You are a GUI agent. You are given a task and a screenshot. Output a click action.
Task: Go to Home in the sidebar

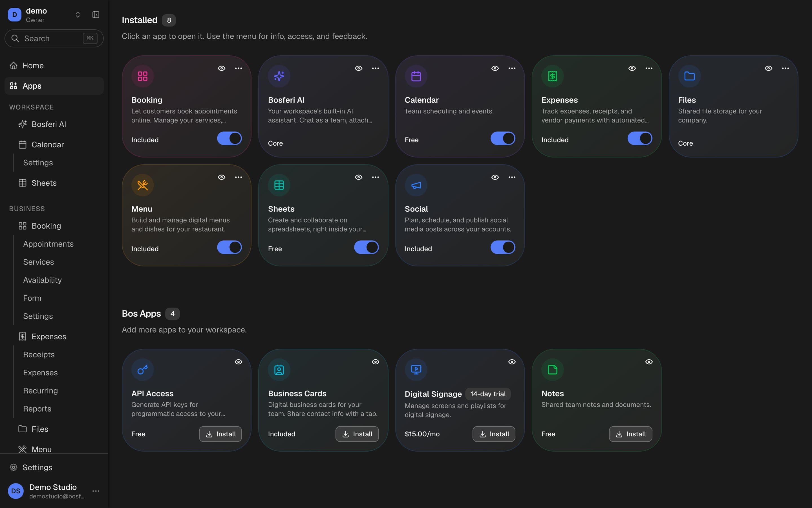pyautogui.click(x=54, y=65)
